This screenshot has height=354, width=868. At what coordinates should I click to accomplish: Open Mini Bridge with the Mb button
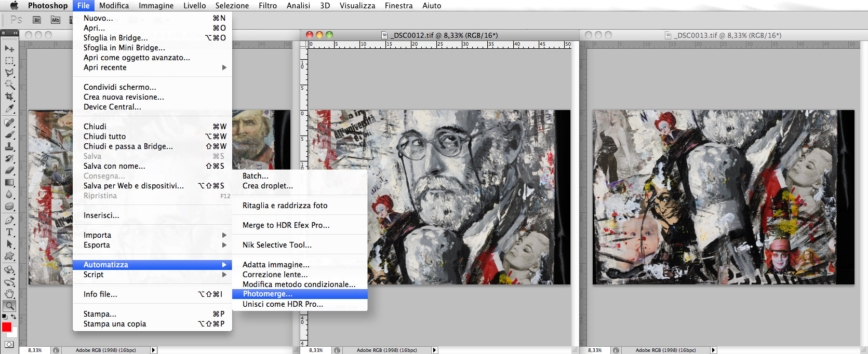pos(56,20)
